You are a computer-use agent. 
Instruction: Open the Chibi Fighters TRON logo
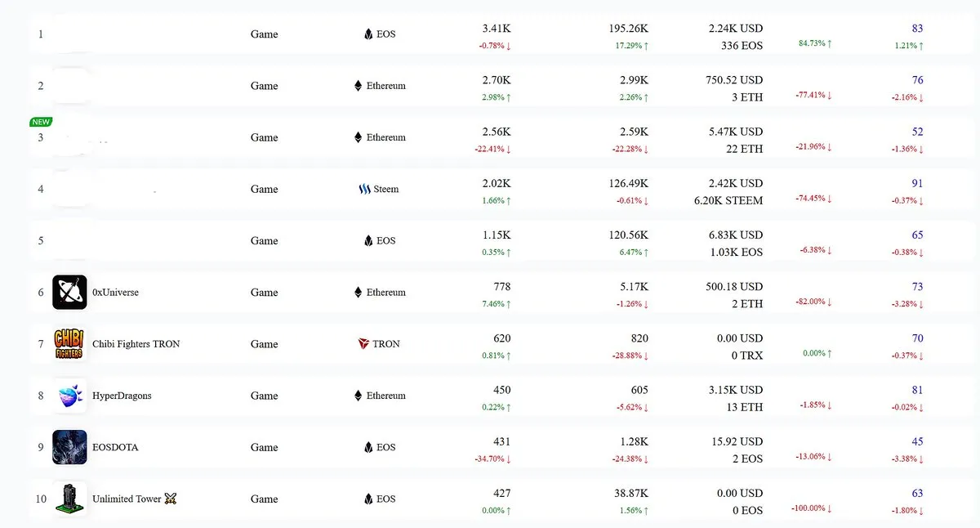click(x=69, y=344)
